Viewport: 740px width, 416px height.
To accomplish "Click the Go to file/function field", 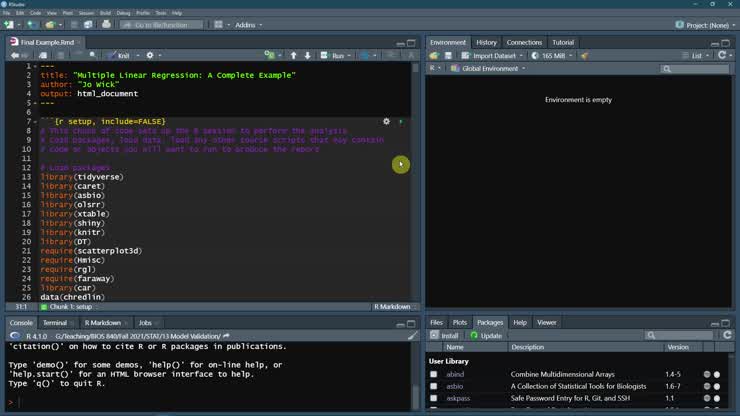I will (x=160, y=25).
